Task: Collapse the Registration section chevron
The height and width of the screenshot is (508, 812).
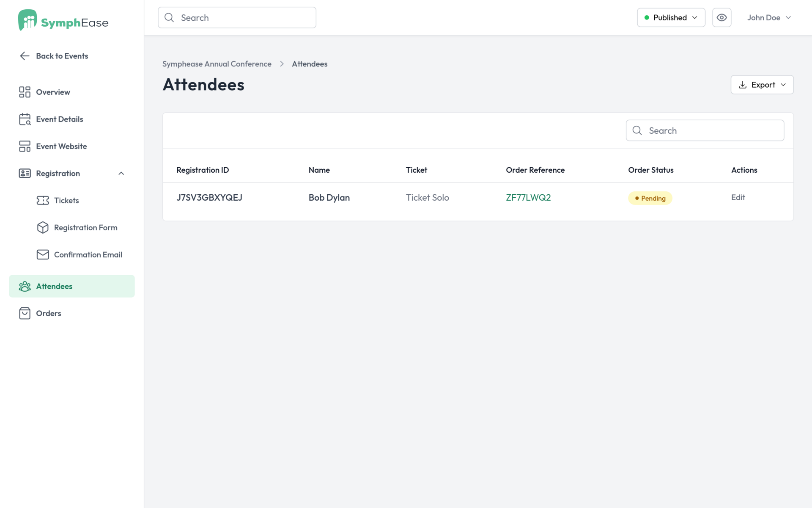Action: pyautogui.click(x=121, y=173)
